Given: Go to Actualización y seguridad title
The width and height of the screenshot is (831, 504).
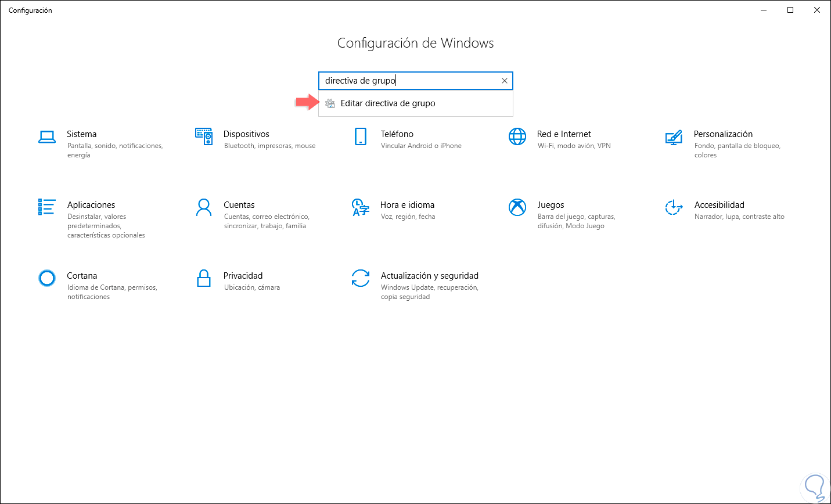Looking at the screenshot, I should pyautogui.click(x=430, y=276).
